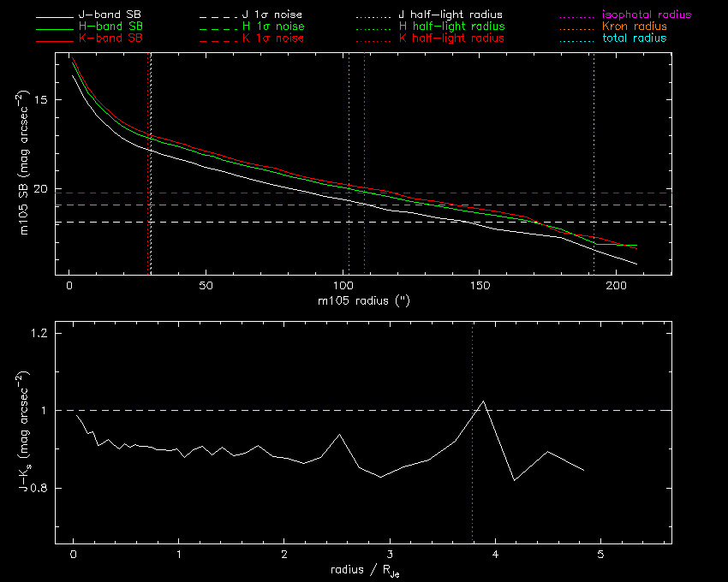Screen dimensions: 728x582
Task: Click the 150 tick label on upper x-axis
Action: (x=480, y=285)
